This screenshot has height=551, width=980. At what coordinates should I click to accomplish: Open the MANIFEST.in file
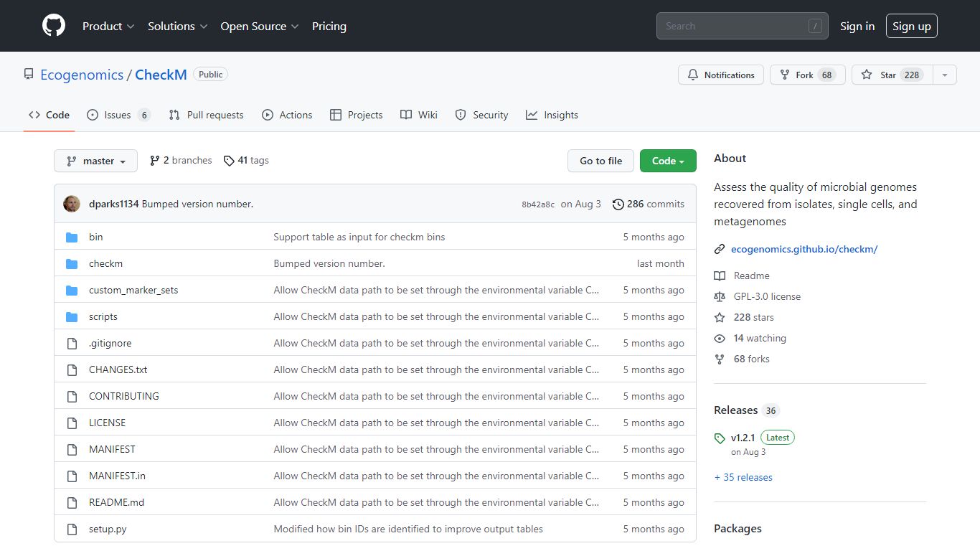[x=117, y=476]
